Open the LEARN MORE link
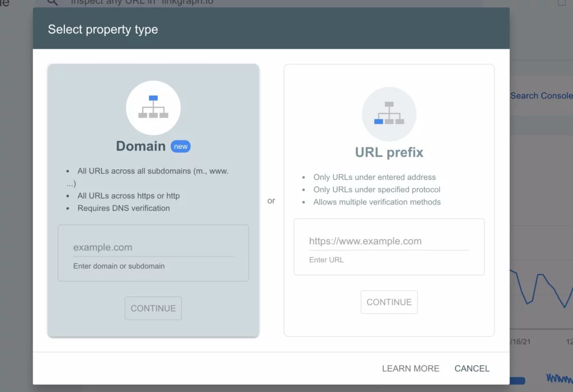This screenshot has width=573, height=392. pyautogui.click(x=410, y=369)
